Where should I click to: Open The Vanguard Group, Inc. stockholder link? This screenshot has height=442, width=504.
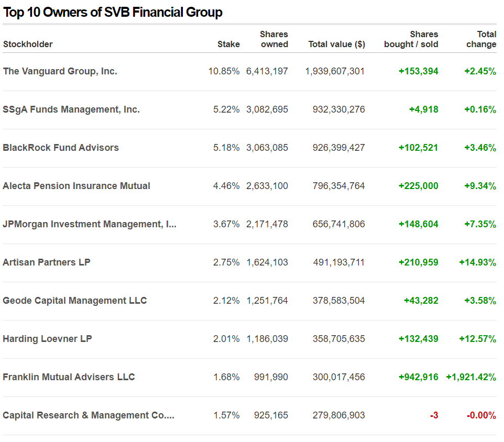point(60,71)
